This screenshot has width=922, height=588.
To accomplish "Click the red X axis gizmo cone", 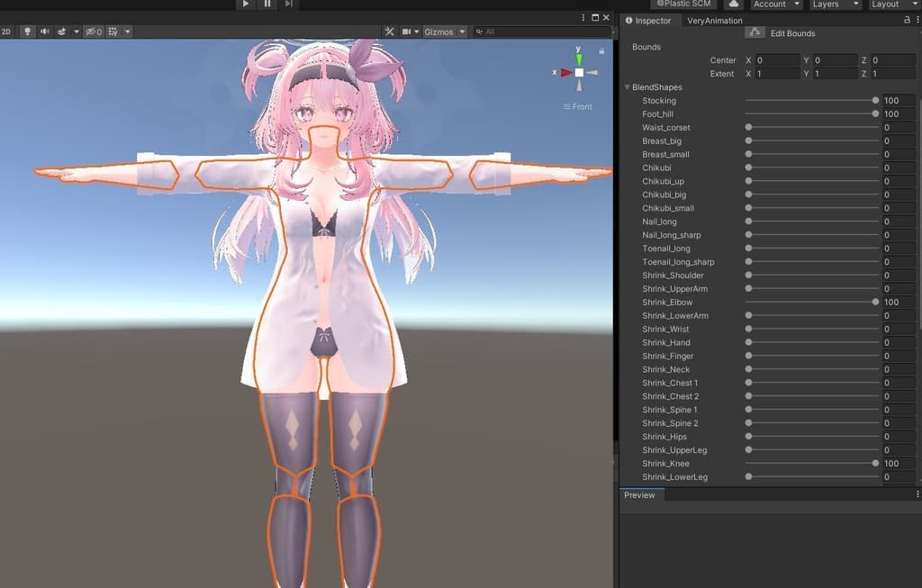I will click(x=565, y=73).
